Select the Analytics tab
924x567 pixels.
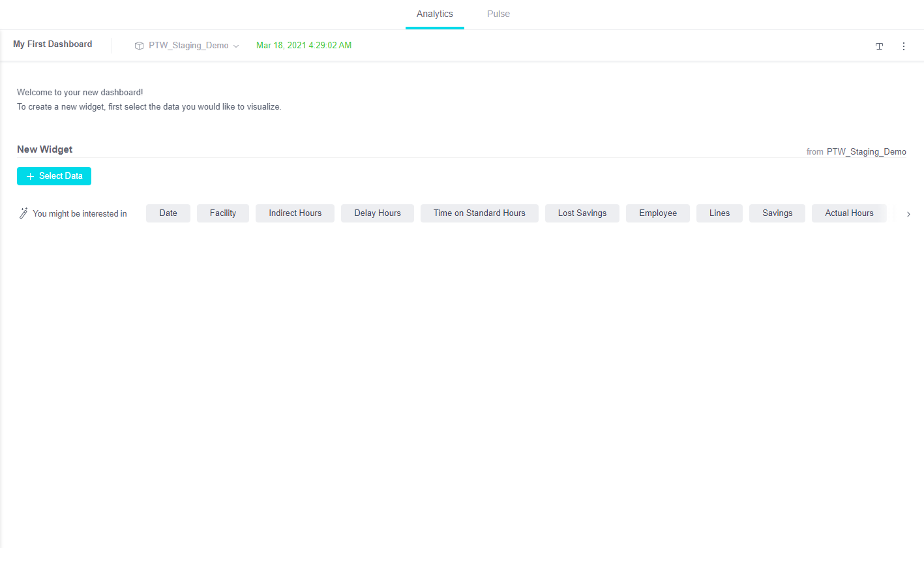point(434,14)
